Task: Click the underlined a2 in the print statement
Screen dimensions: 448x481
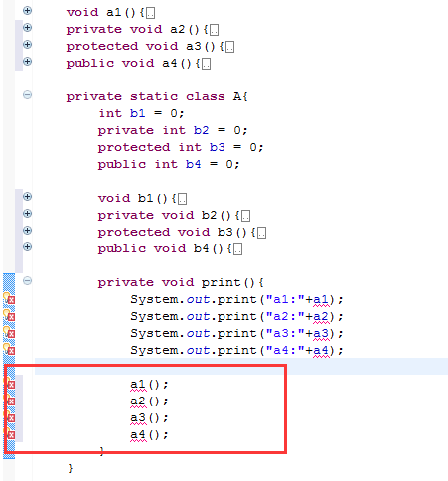Action: 321,317
